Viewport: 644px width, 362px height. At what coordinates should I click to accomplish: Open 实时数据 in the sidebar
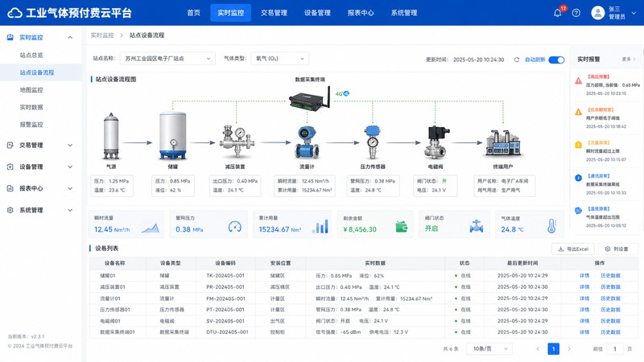pyautogui.click(x=31, y=107)
